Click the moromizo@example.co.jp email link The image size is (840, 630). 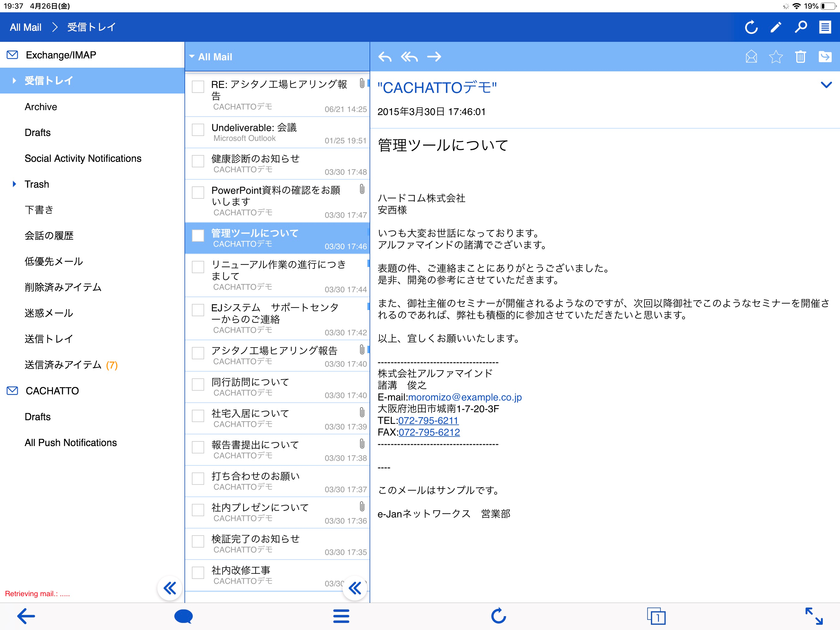click(465, 397)
